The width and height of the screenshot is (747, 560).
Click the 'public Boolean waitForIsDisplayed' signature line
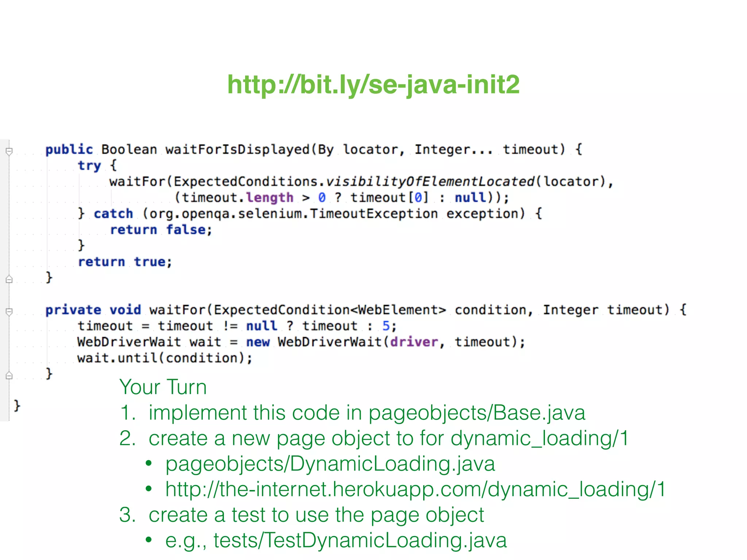point(314,150)
